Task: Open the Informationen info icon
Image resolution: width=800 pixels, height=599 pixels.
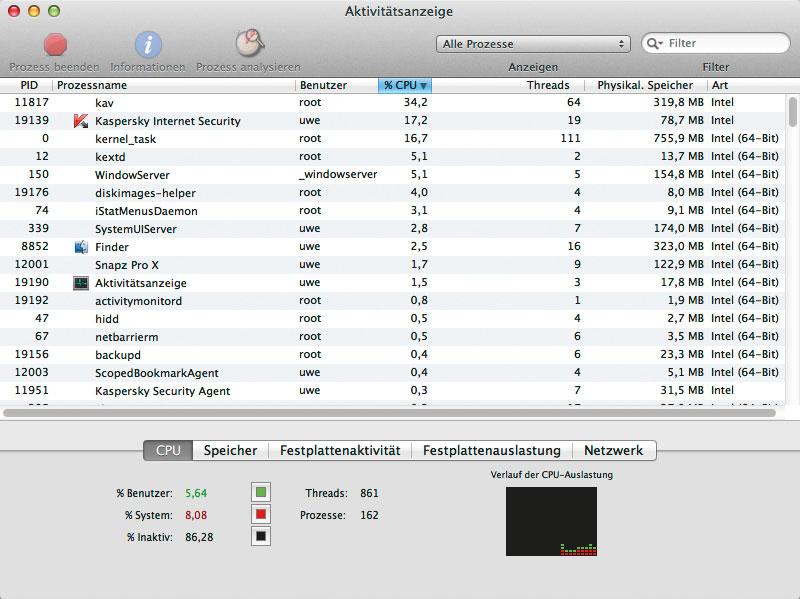Action: [148, 45]
